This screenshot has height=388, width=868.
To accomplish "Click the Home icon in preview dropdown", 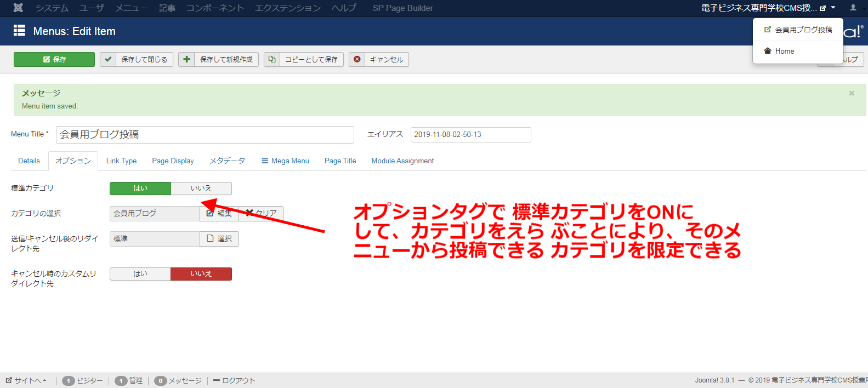I will click(x=768, y=51).
